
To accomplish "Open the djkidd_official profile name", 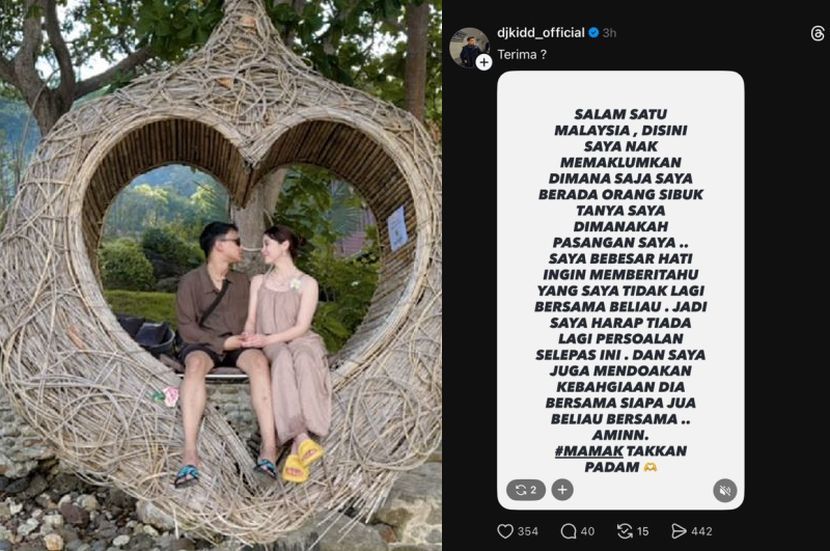I will click(x=540, y=33).
